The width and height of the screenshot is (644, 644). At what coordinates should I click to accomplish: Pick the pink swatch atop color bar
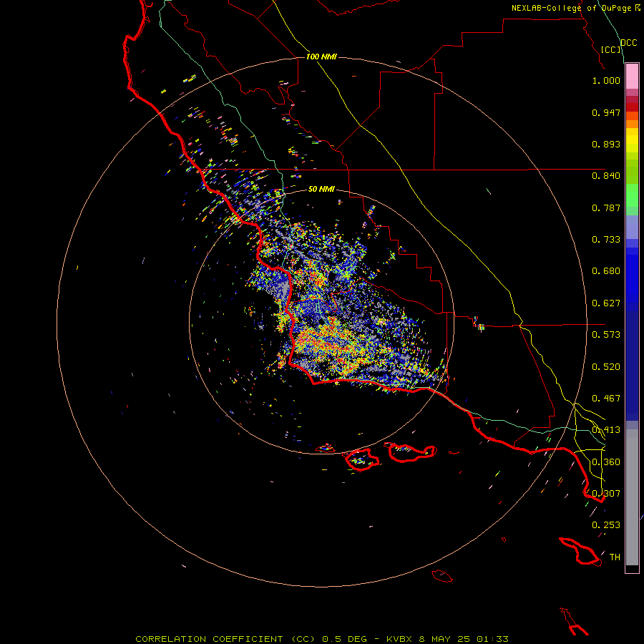pos(632,77)
